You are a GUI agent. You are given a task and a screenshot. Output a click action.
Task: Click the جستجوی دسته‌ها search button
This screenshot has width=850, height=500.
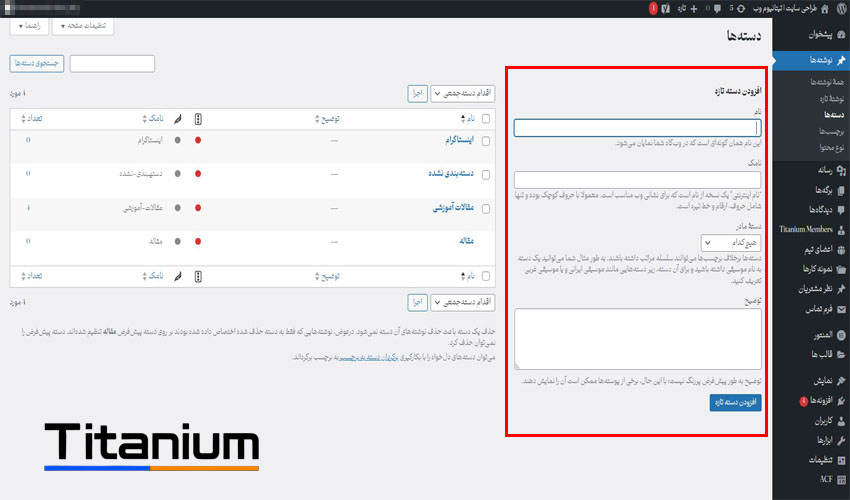pos(37,63)
